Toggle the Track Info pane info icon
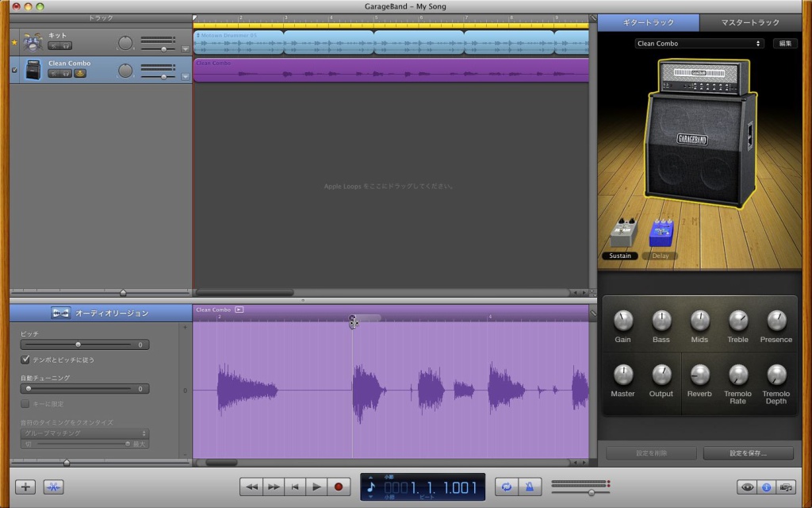This screenshot has height=508, width=812. (x=767, y=487)
